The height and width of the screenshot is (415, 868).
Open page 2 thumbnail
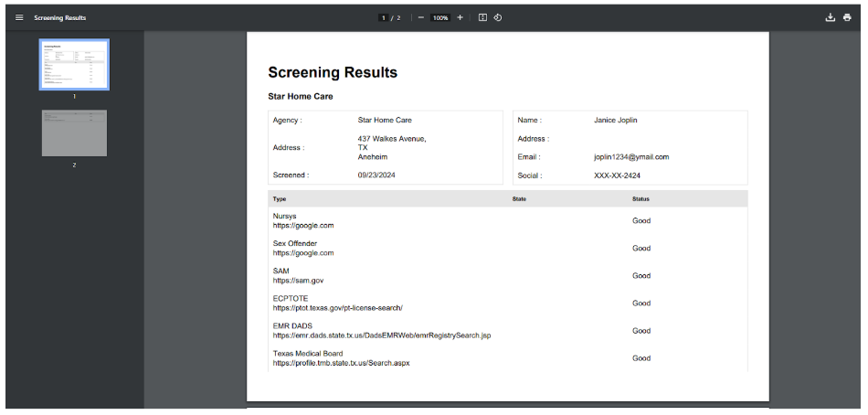tap(74, 133)
